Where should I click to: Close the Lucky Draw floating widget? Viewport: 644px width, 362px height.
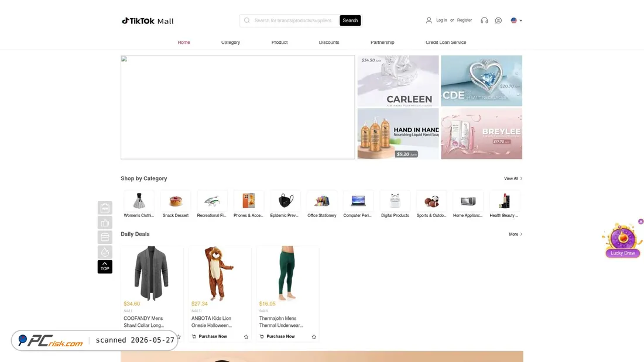point(640,222)
